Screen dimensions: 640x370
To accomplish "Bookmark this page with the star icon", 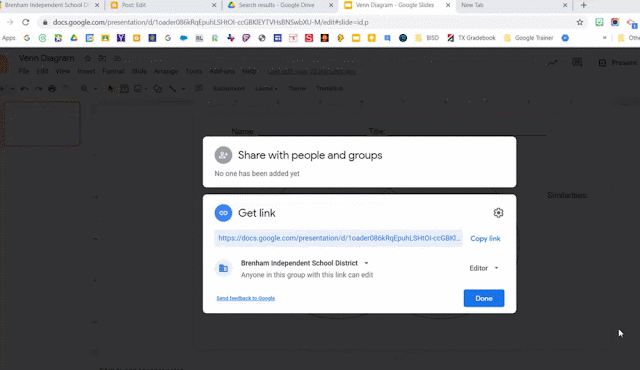I will pos(580,22).
